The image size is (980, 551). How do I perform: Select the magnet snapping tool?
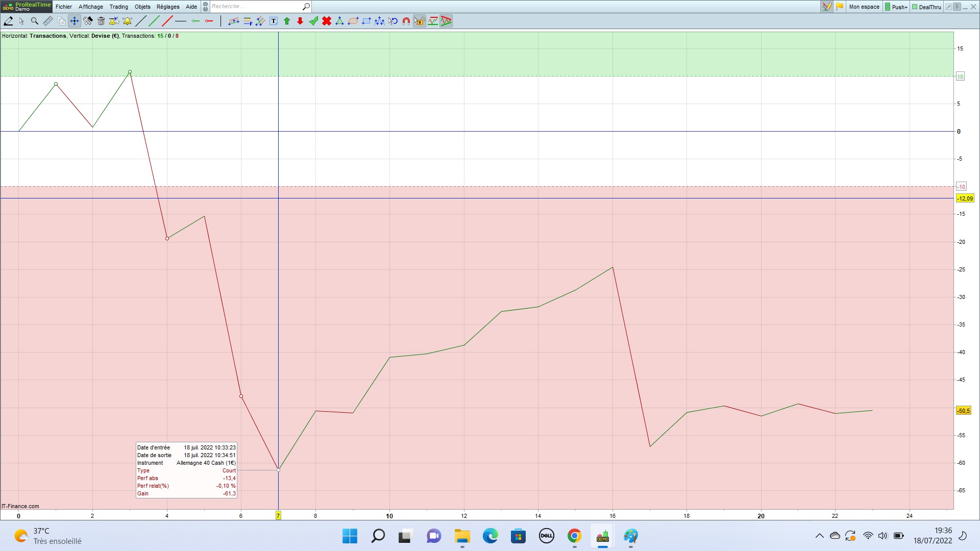pyautogui.click(x=406, y=21)
